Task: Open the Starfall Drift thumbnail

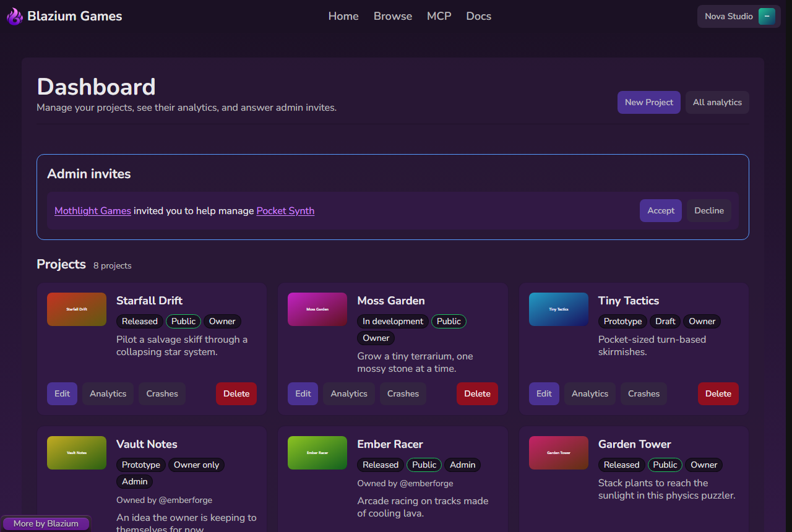Action: point(77,309)
